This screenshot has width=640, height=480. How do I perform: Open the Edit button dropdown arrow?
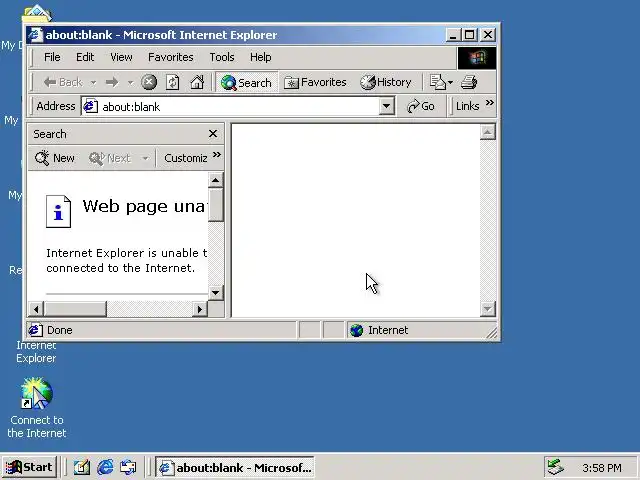[x=450, y=82]
